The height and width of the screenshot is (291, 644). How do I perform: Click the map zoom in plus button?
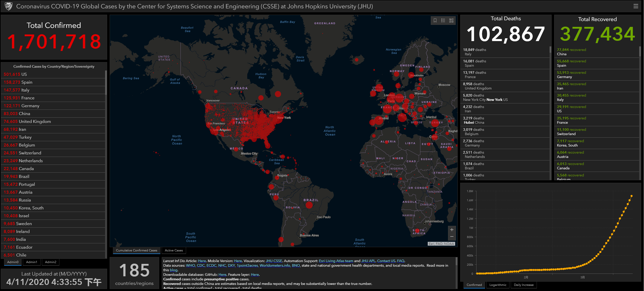pos(452,230)
